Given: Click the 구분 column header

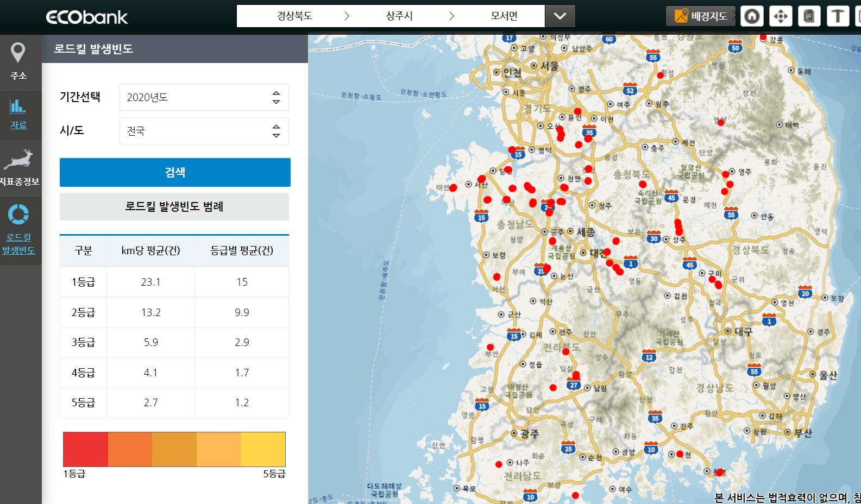Looking at the screenshot, I should [x=83, y=250].
